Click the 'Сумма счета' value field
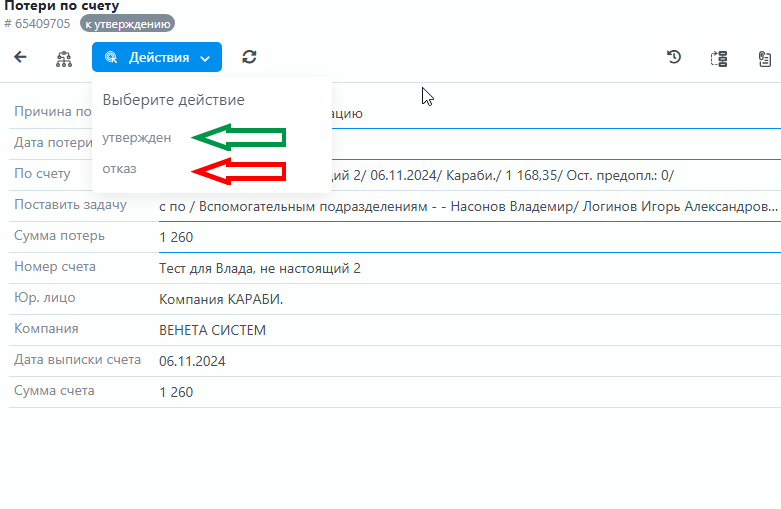781x509 pixels. (176, 392)
